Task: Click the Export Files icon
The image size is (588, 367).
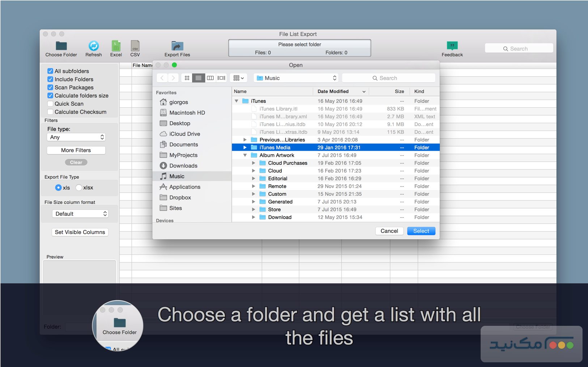Action: coord(177,46)
